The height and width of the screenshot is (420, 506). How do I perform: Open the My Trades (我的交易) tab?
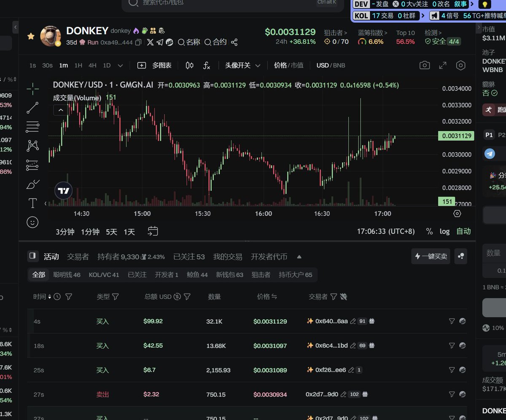(228, 256)
